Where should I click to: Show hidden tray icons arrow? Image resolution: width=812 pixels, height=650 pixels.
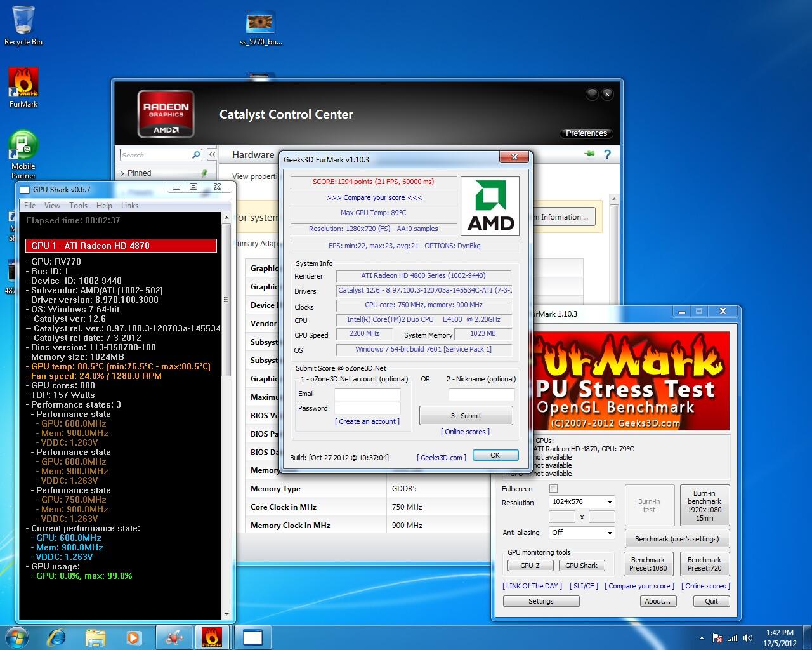point(702,638)
